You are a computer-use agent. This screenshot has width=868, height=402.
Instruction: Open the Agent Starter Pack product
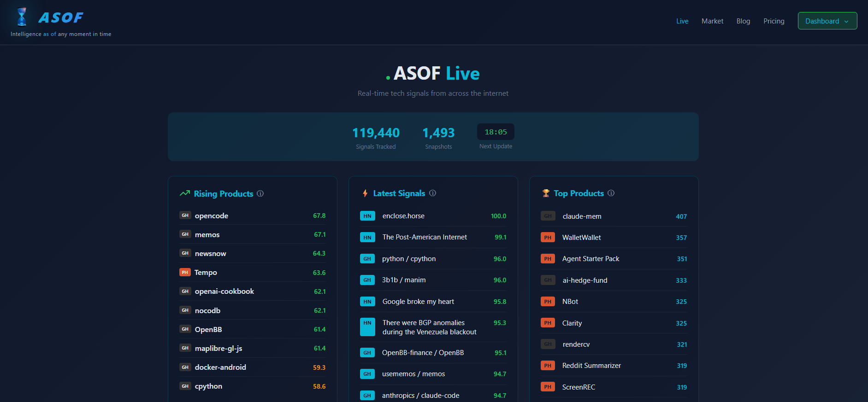(x=590, y=259)
